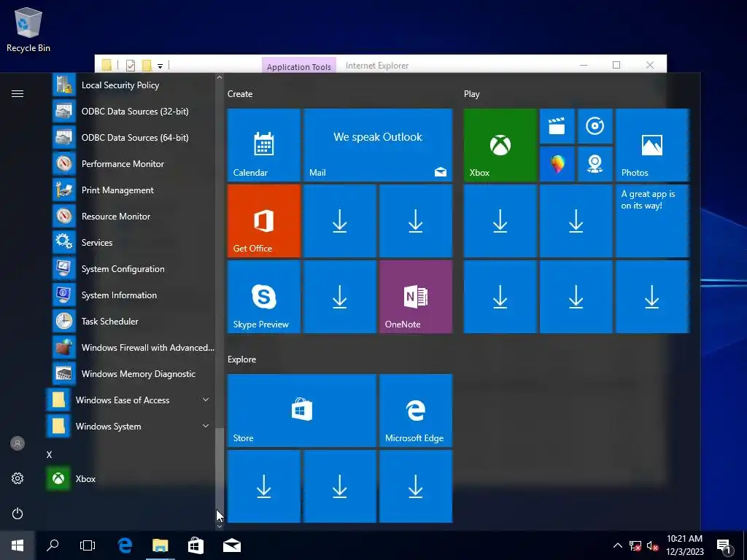Click the network status tray icon
747x560 pixels.
(635, 545)
